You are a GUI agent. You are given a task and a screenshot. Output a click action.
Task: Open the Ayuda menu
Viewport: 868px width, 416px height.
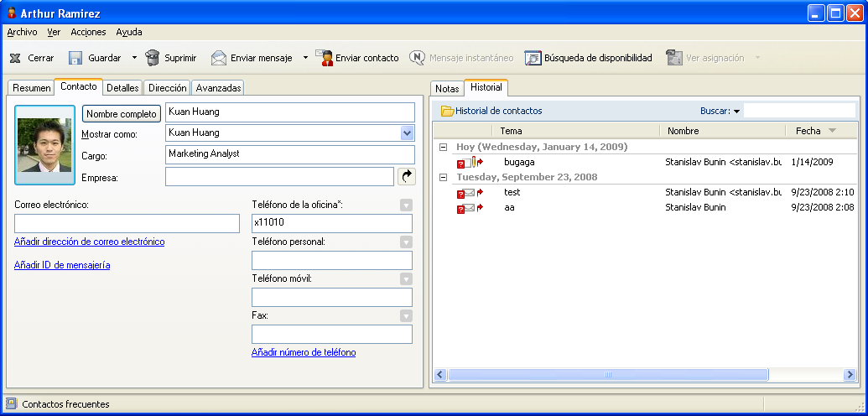[129, 32]
